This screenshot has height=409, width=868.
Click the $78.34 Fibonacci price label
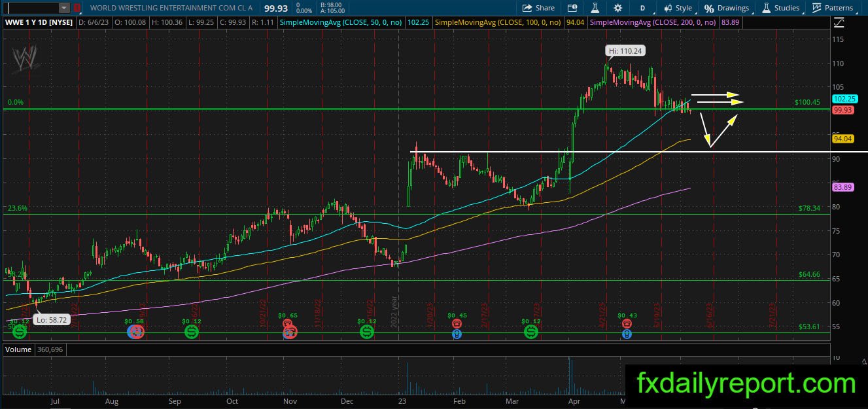coord(809,208)
